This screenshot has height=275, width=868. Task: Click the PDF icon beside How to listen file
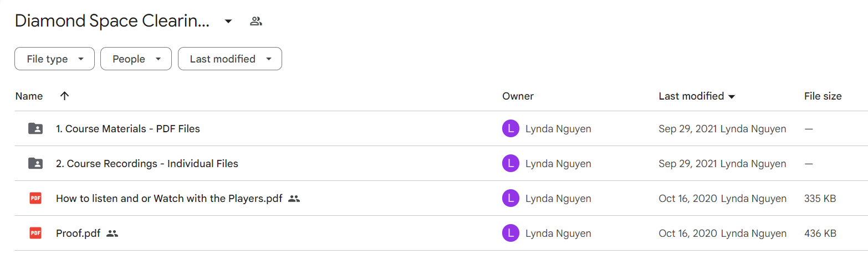(35, 199)
